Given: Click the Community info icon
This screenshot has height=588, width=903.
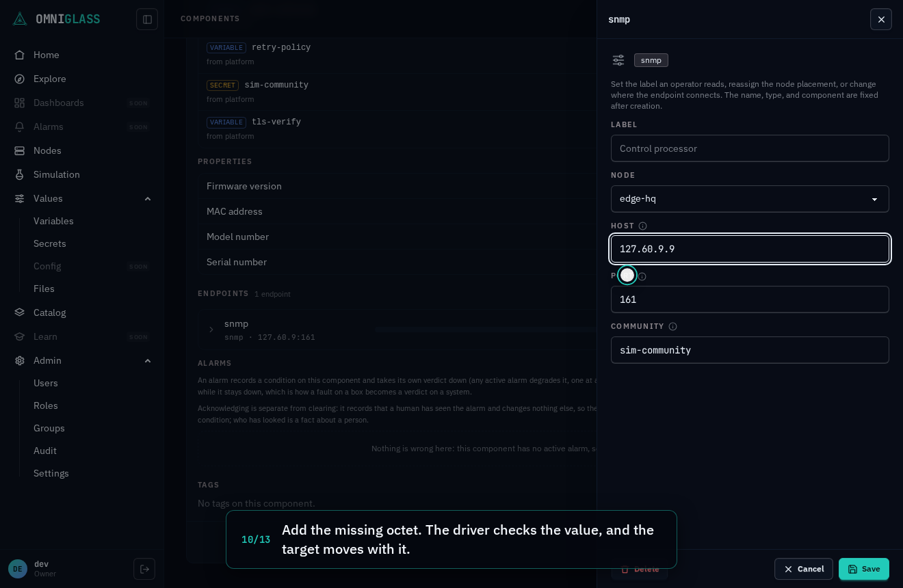Looking at the screenshot, I should pyautogui.click(x=672, y=326).
